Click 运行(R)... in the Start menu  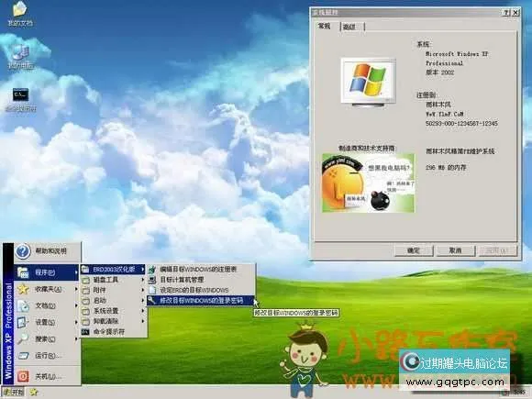tap(47, 356)
